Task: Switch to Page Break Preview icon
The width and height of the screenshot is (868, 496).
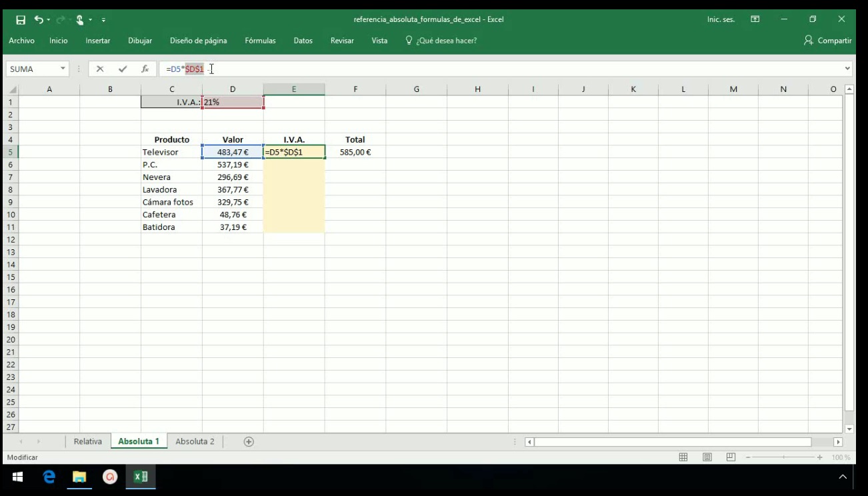Action: [731, 457]
